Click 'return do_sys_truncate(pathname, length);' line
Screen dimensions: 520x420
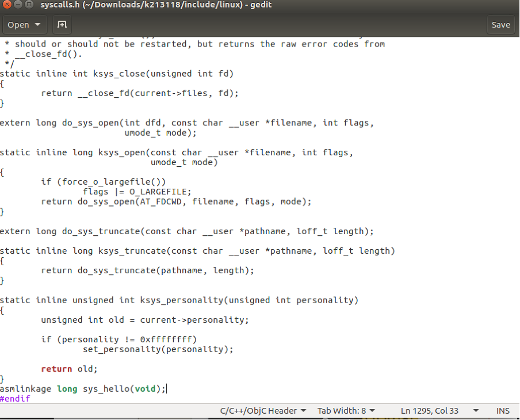(x=147, y=270)
